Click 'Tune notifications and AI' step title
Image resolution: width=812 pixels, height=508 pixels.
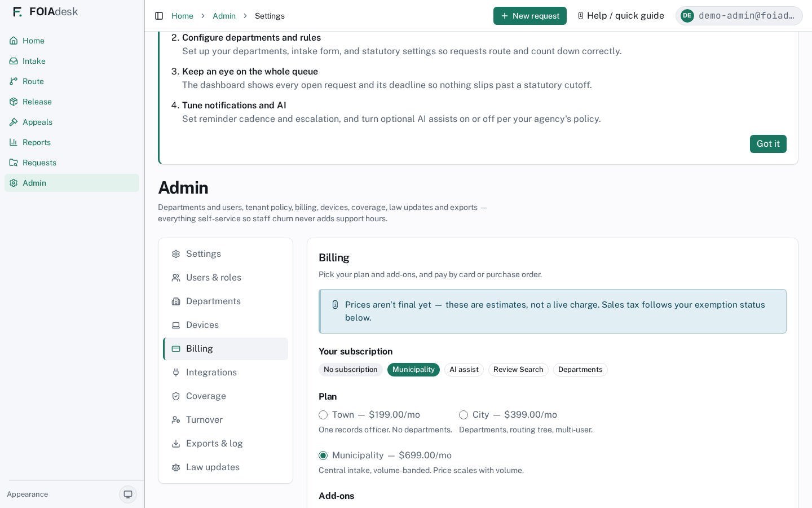(234, 106)
